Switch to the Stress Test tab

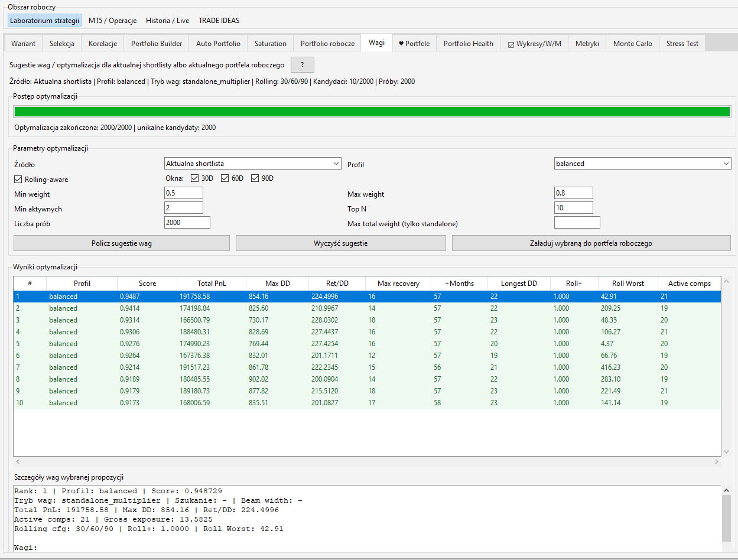click(x=682, y=43)
